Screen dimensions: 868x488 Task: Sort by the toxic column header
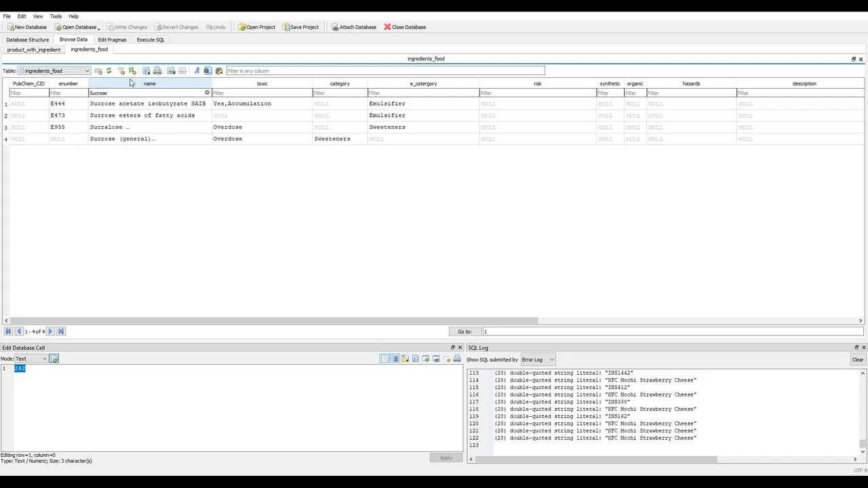pyautogui.click(x=262, y=83)
